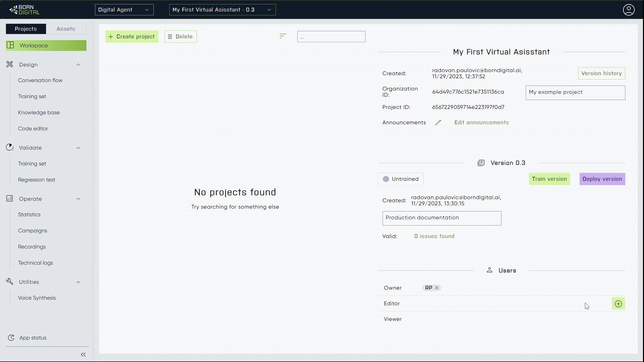Click the pencil icon next to Announcements
The image size is (644, 362).
pos(438,123)
